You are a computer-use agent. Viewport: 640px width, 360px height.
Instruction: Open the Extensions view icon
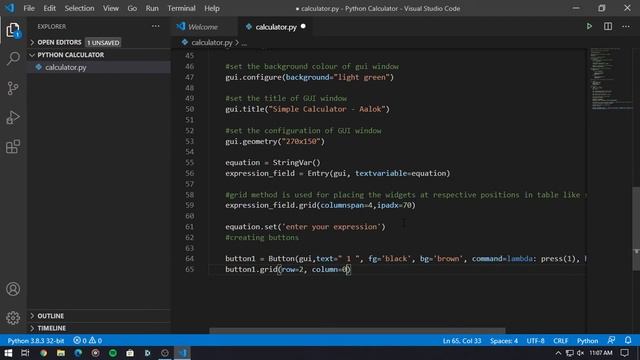click(13, 147)
